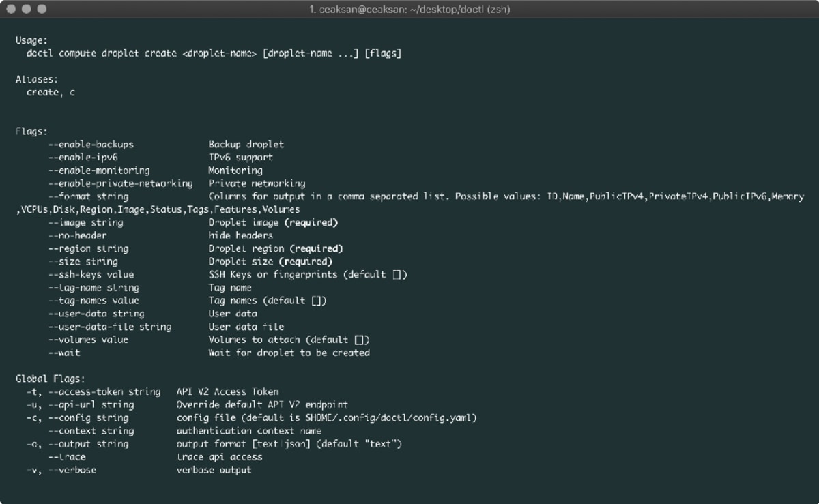Click the 'Aliases:' heading
The width and height of the screenshot is (819, 504).
pos(37,79)
